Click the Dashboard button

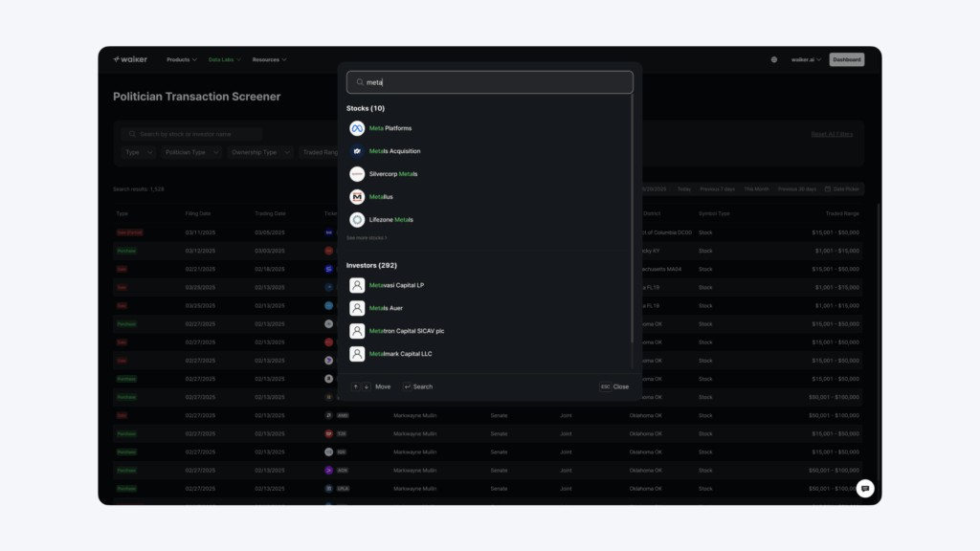847,59
